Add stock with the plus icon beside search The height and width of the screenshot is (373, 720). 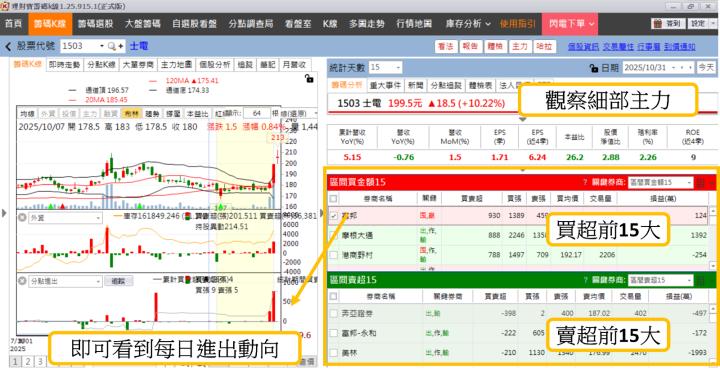tap(121, 46)
